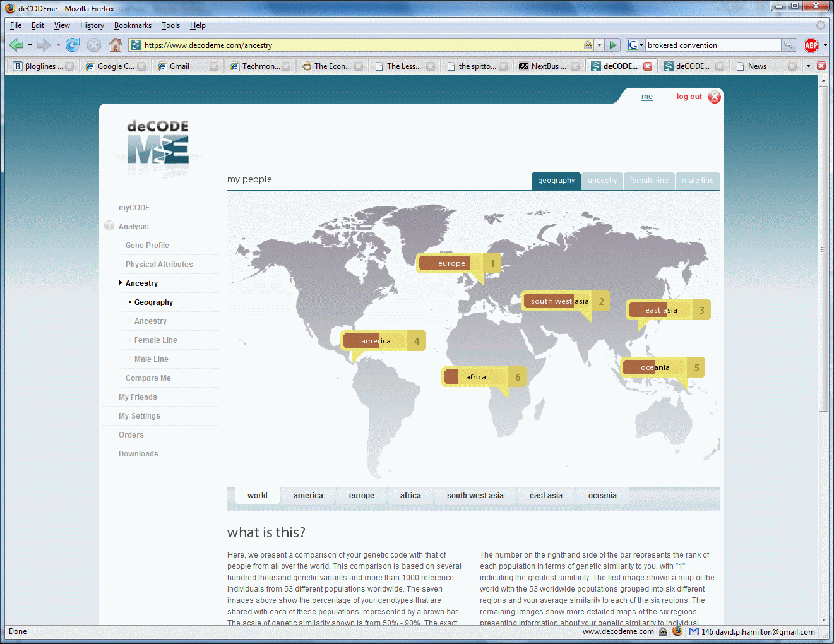Screen dimensions: 834x644
Task: Close the active deCODE tab
Action: coord(648,66)
